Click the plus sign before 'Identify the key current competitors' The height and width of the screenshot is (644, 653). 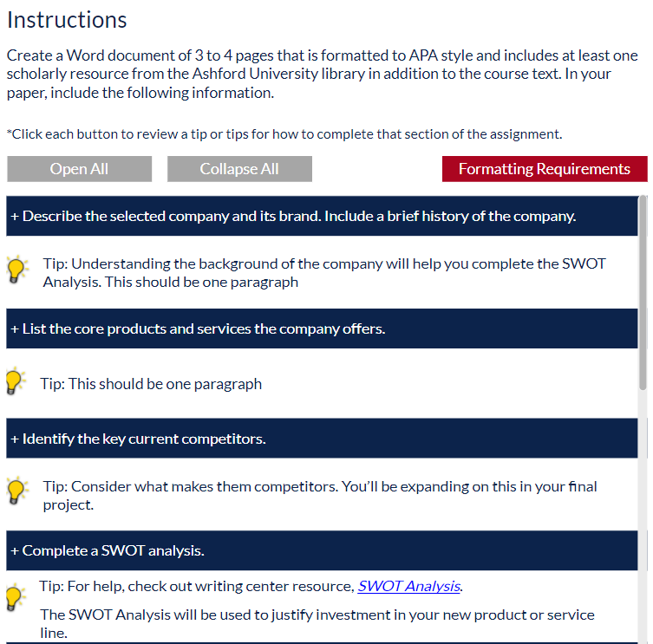(x=15, y=439)
